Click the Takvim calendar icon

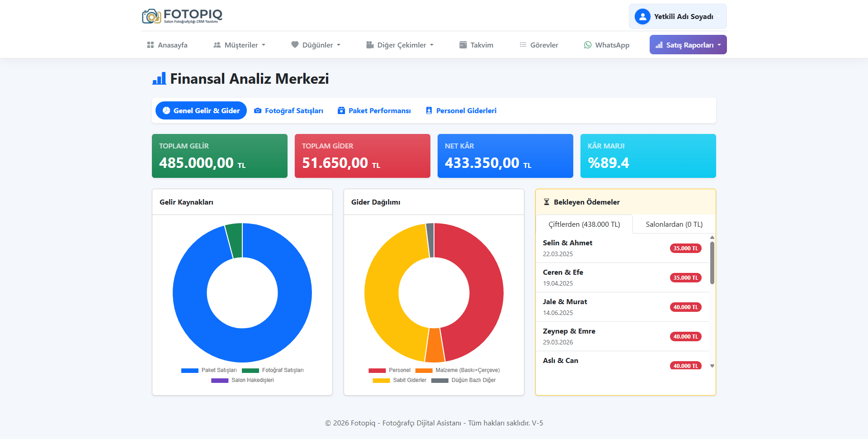[463, 45]
